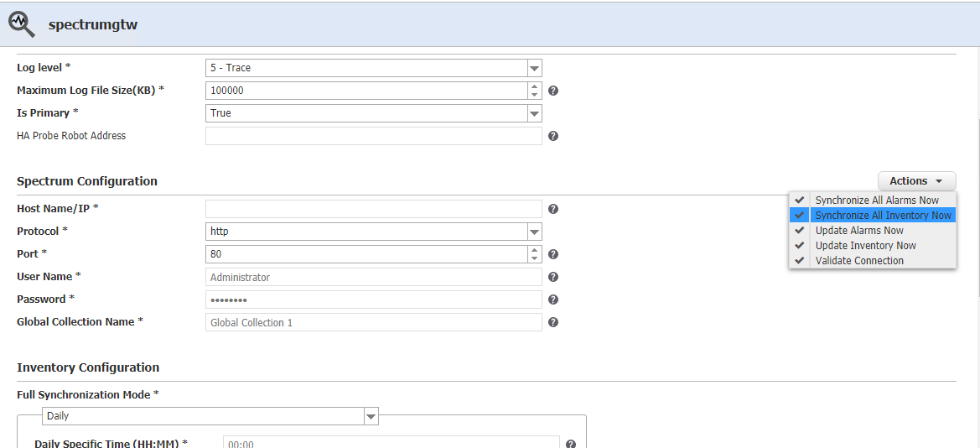Open help icon beside Password field

(x=553, y=300)
